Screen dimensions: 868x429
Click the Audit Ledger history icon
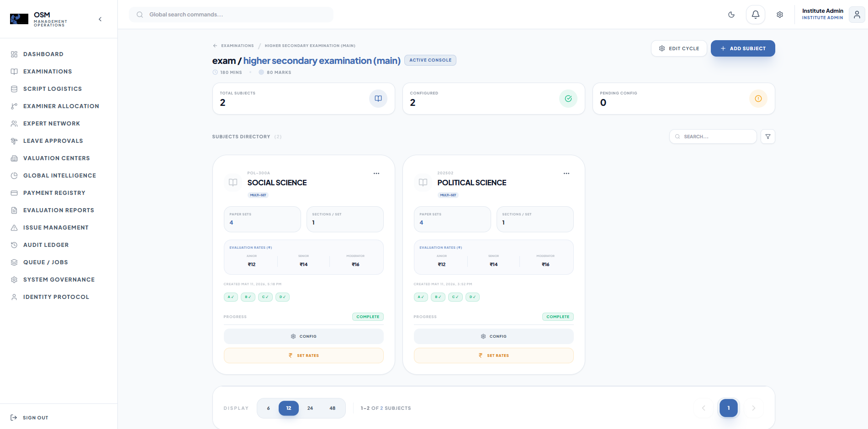coord(14,245)
